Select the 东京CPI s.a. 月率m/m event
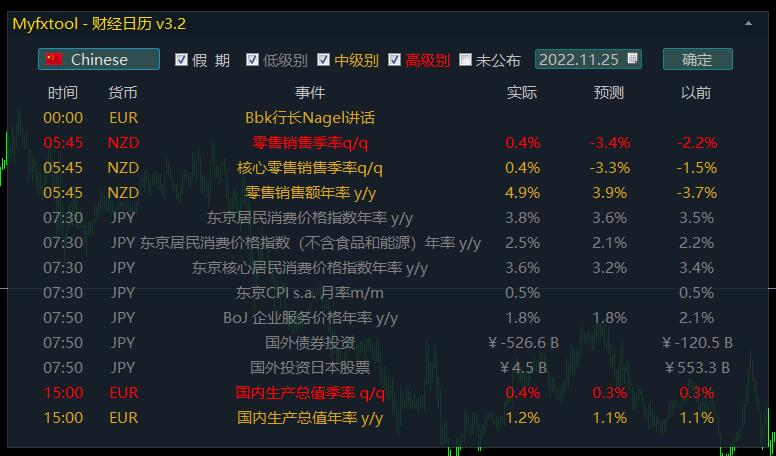Screen dimensions: 776x456 click(310, 293)
